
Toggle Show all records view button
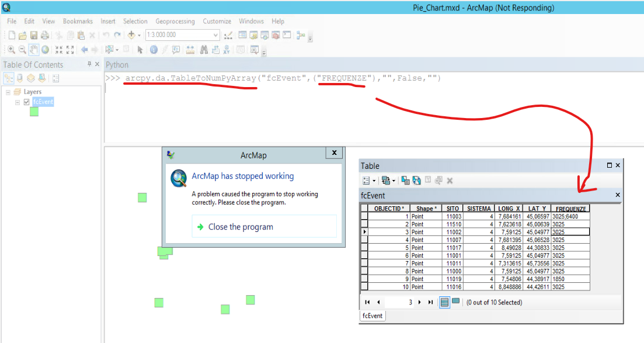[x=444, y=302]
